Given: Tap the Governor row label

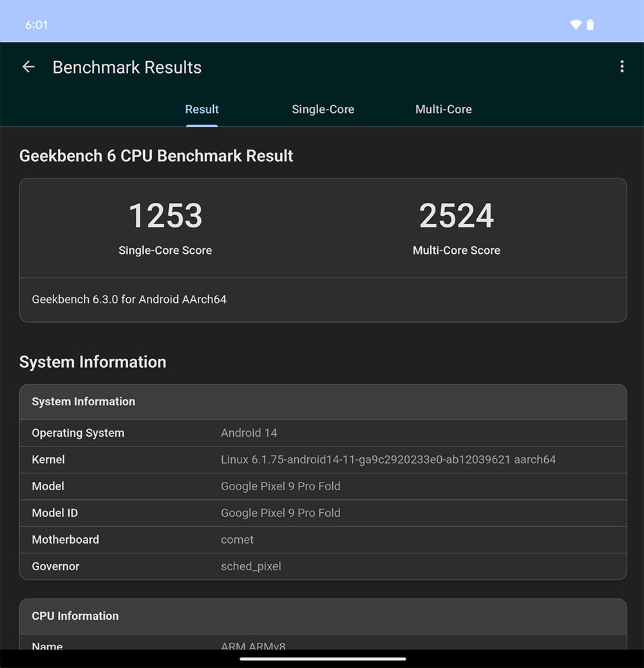Looking at the screenshot, I should coord(55,567).
